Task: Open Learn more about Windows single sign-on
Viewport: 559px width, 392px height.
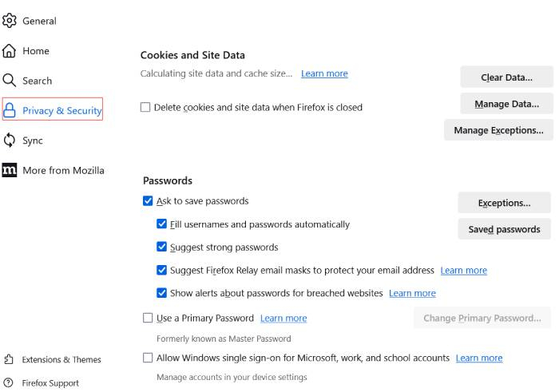Action: 479,358
